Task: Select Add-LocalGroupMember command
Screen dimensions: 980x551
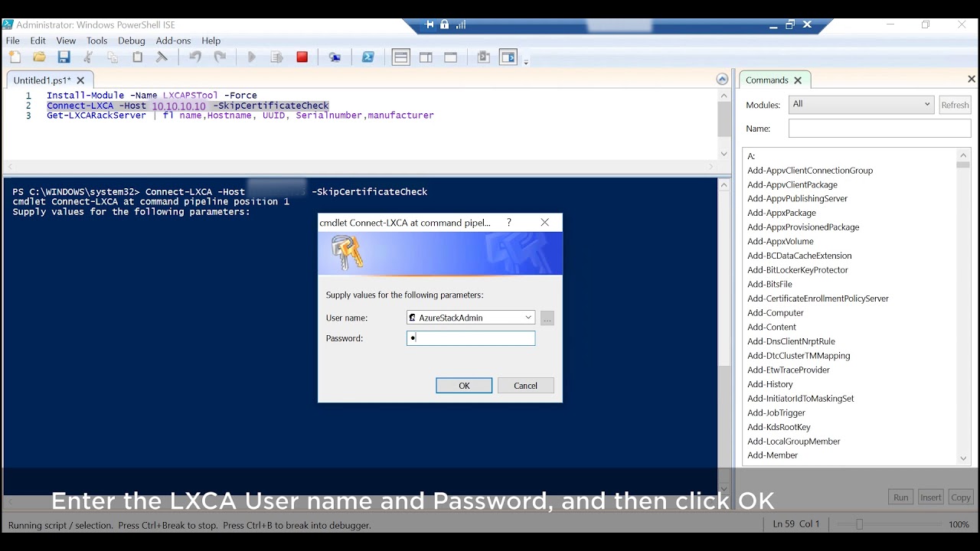Action: [794, 442]
